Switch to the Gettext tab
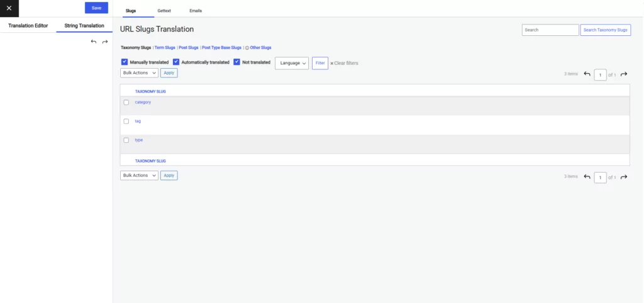Image resolution: width=644 pixels, height=303 pixels. click(164, 11)
